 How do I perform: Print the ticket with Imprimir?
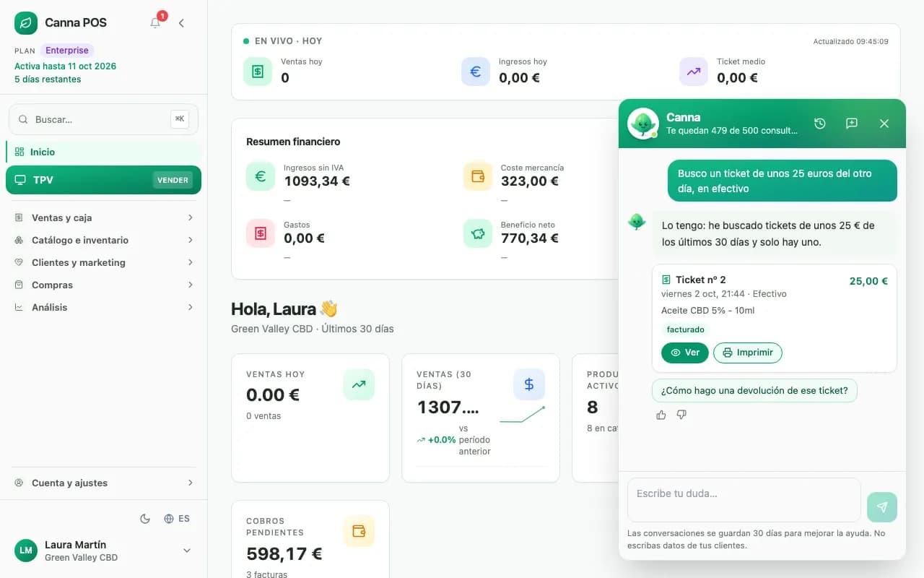coord(748,353)
